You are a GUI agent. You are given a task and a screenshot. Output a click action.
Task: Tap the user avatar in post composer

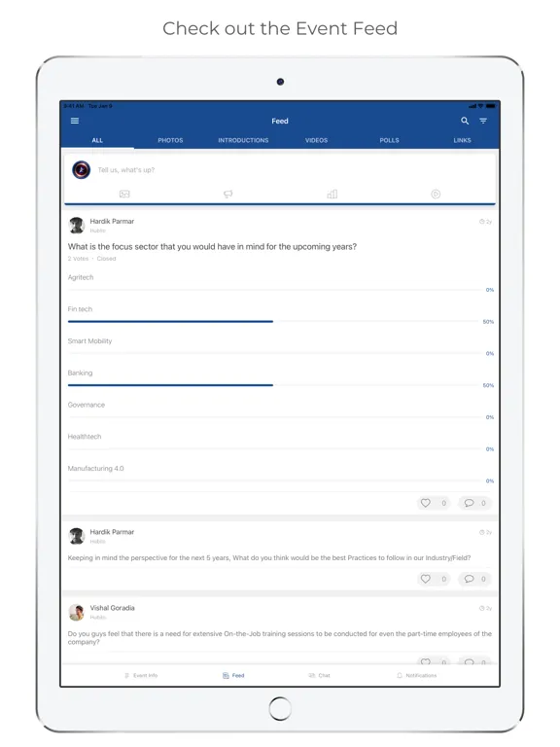tap(81, 169)
